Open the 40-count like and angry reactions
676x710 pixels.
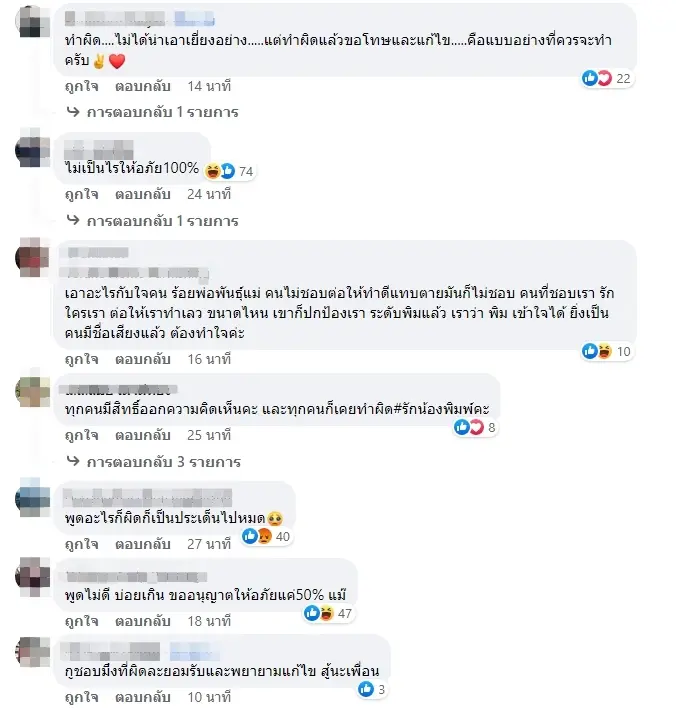click(x=266, y=537)
